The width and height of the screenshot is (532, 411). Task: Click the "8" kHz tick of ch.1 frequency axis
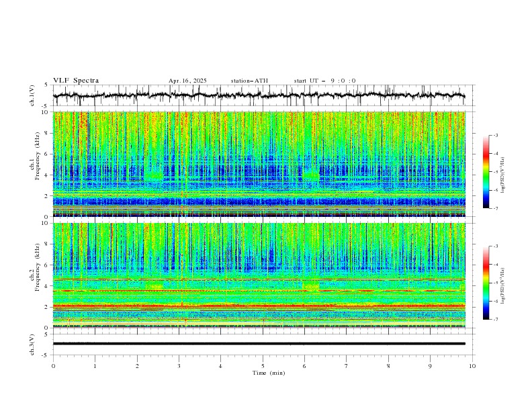point(48,133)
